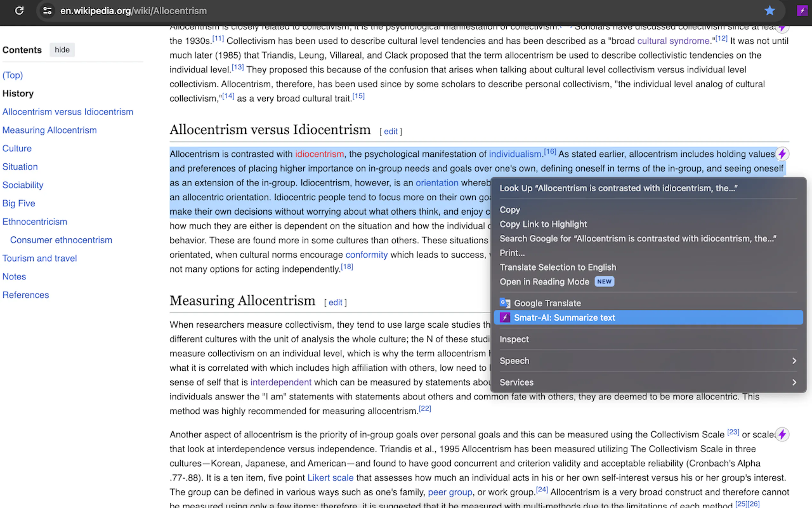Click Inspect in context menu
This screenshot has height=508, width=812.
(x=514, y=339)
